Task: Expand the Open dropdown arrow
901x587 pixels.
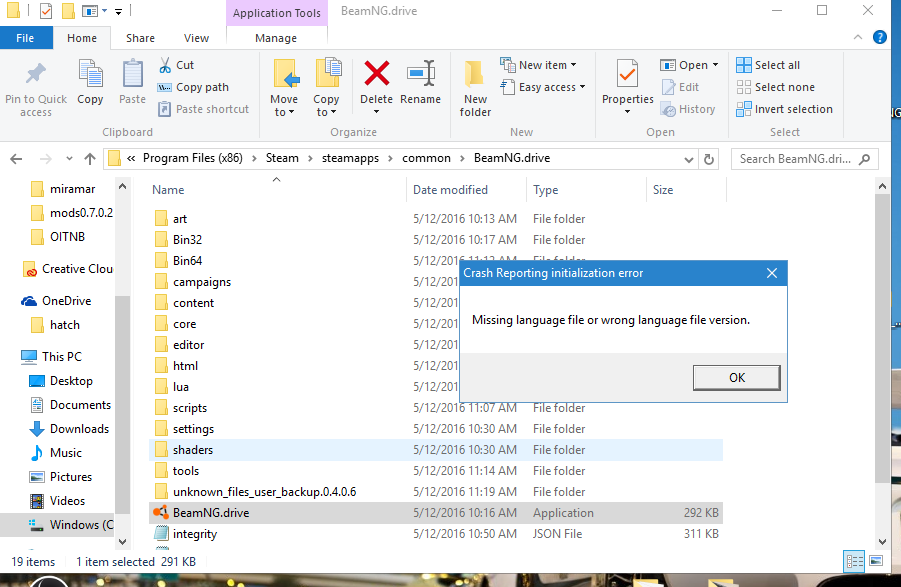Action: click(715, 65)
